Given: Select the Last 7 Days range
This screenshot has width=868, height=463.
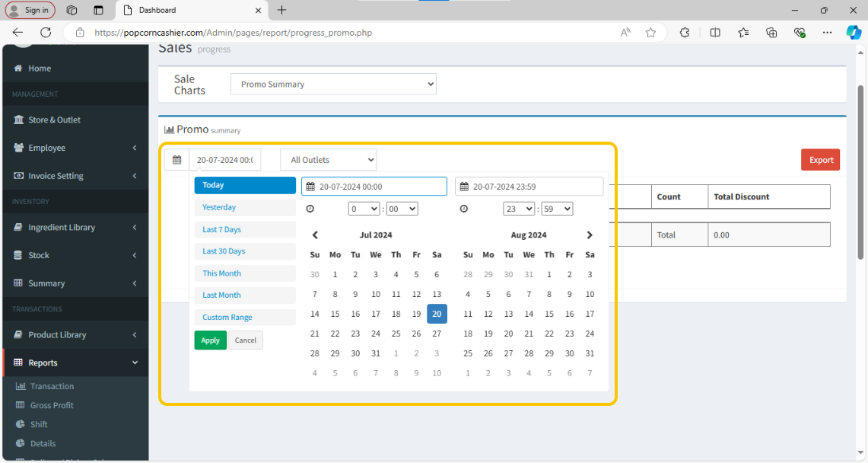Looking at the screenshot, I should click(245, 229).
